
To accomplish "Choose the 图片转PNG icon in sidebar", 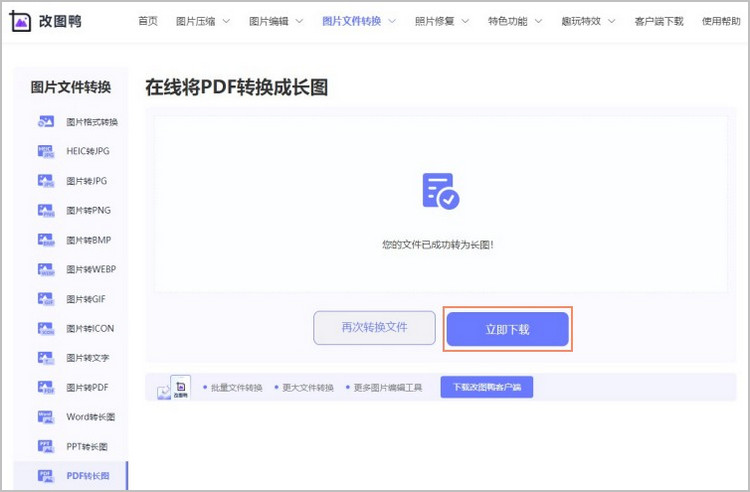I will [45, 210].
